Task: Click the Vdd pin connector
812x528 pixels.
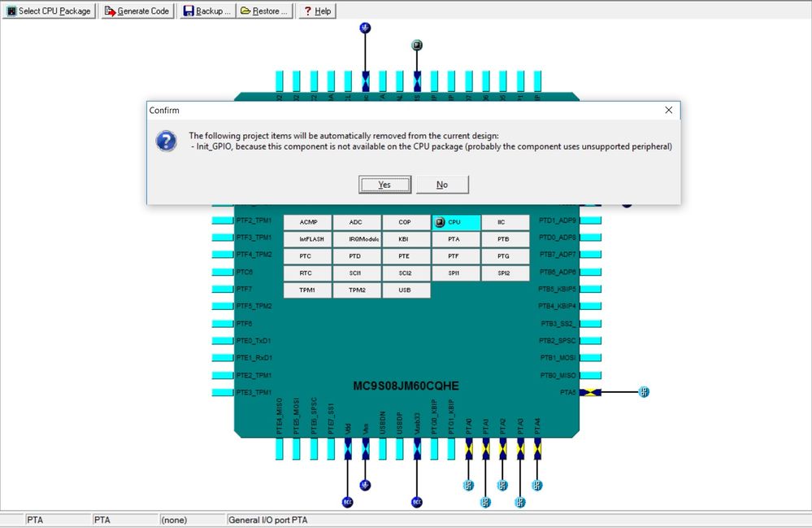Action: (x=348, y=449)
